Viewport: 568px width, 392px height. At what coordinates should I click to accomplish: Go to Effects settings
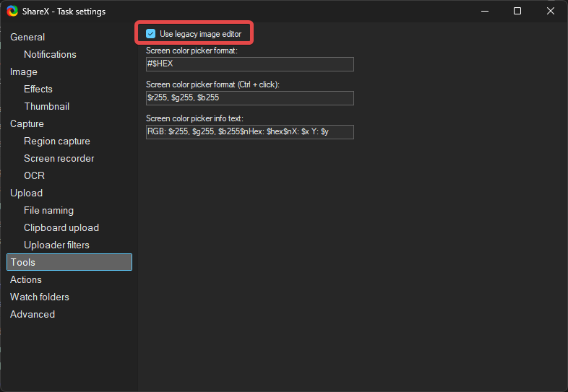click(38, 89)
